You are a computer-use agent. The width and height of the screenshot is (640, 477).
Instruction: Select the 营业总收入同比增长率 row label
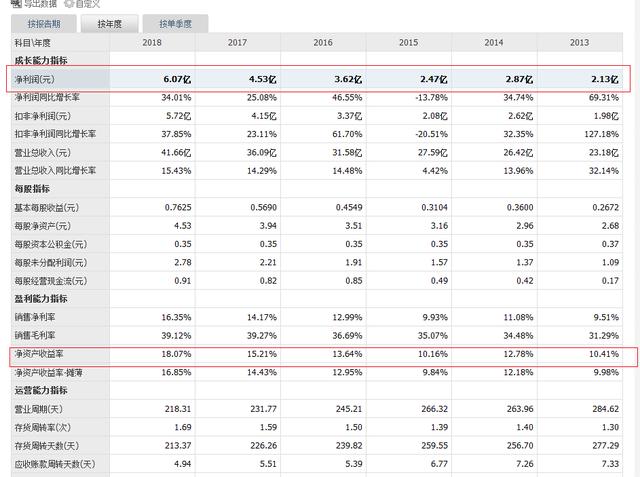55,171
